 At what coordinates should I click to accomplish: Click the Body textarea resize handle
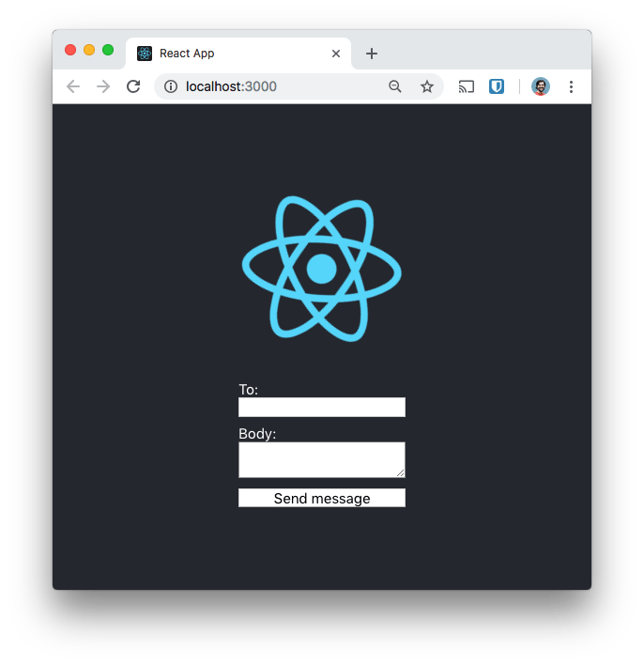click(x=400, y=472)
